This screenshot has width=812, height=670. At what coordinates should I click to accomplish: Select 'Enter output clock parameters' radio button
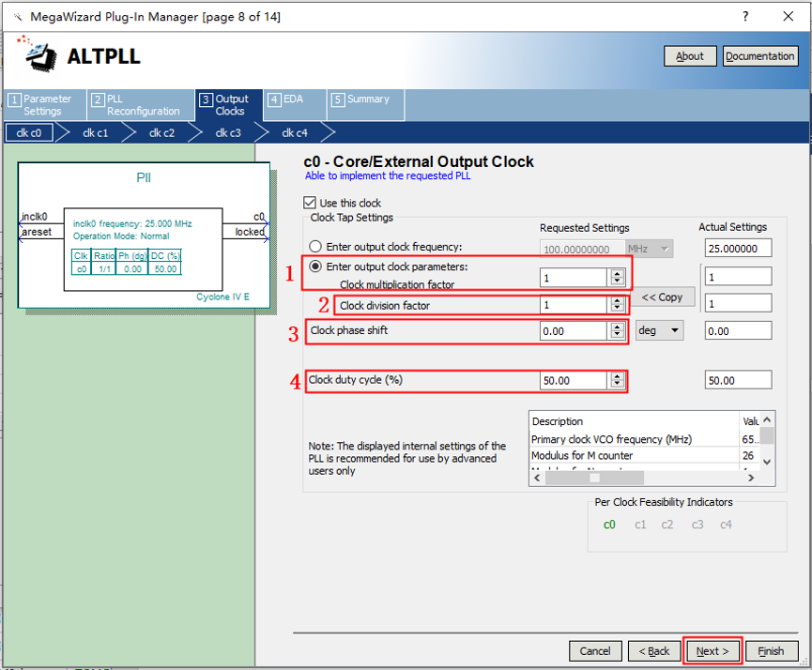[315, 266]
